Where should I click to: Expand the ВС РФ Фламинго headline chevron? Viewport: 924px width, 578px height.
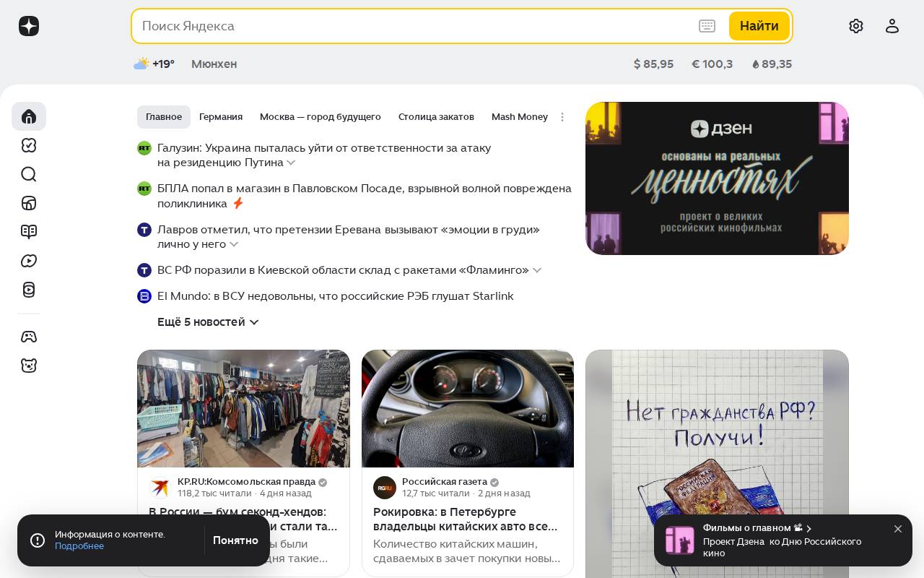[x=537, y=270]
